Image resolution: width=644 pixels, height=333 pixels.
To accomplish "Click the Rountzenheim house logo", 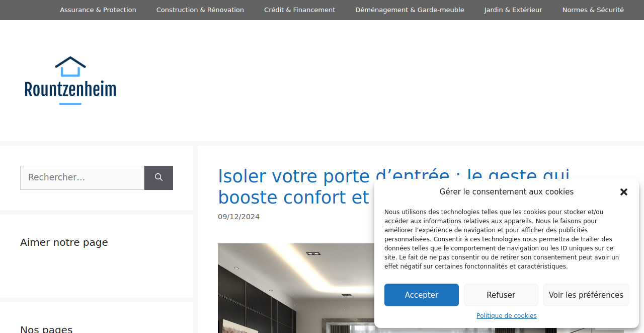I will coord(70,81).
